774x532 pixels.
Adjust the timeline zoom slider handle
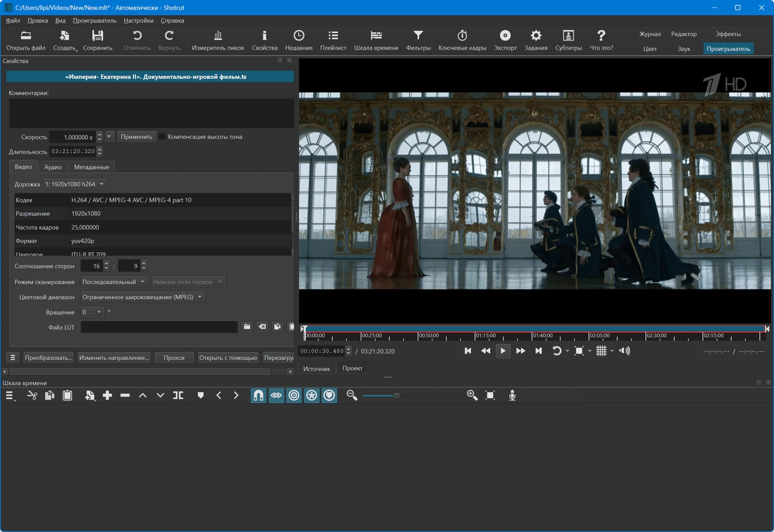(397, 395)
